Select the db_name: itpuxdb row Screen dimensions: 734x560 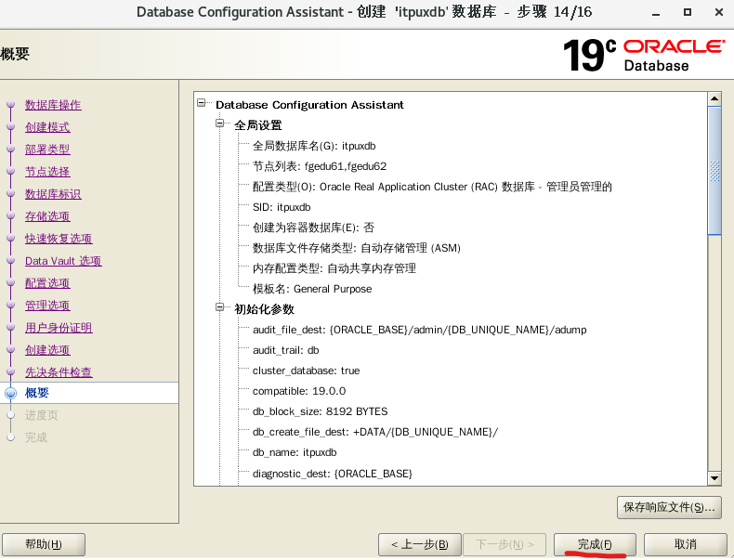coord(295,453)
